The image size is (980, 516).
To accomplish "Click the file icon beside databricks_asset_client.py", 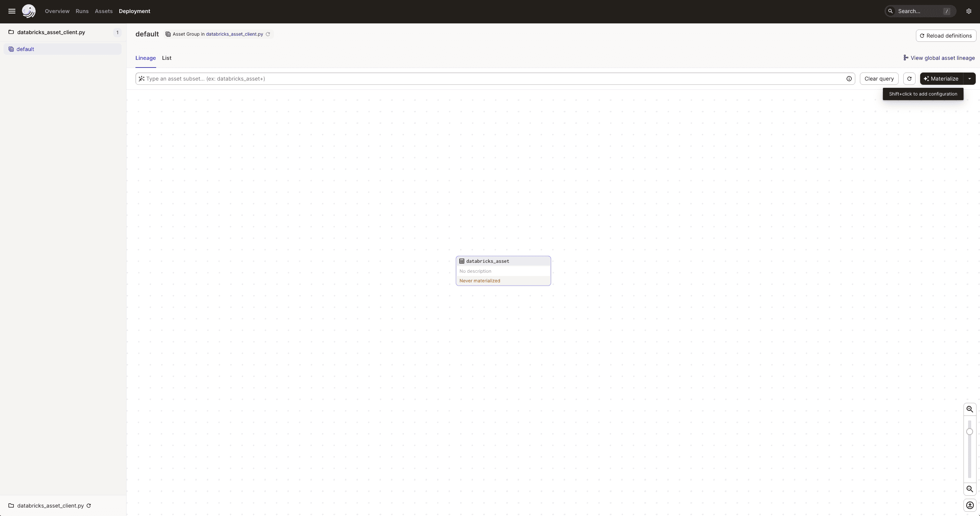I will [11, 32].
